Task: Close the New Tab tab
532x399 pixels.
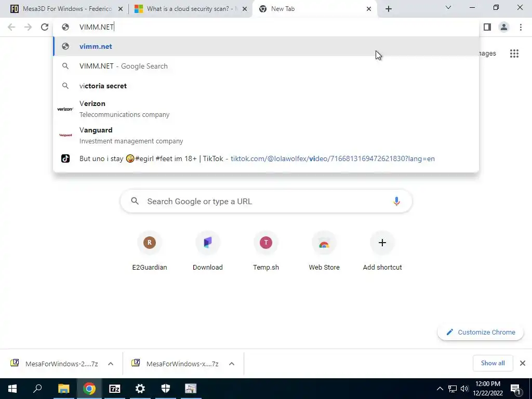Action: point(369,9)
